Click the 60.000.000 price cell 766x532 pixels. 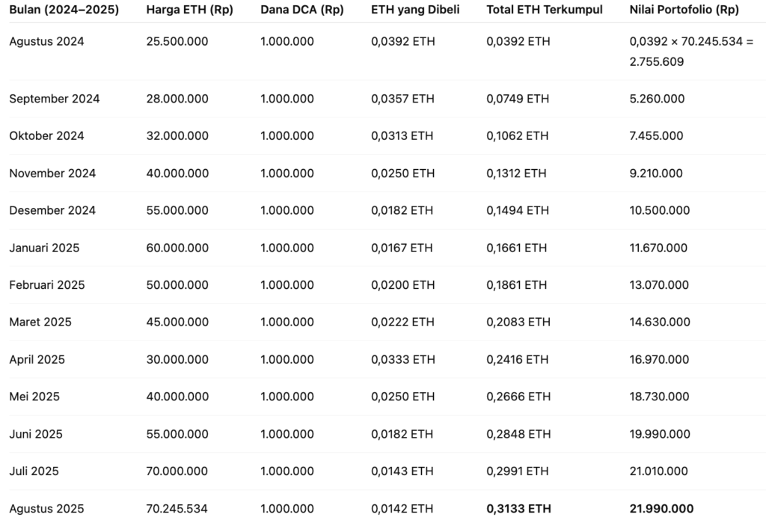tap(177, 248)
